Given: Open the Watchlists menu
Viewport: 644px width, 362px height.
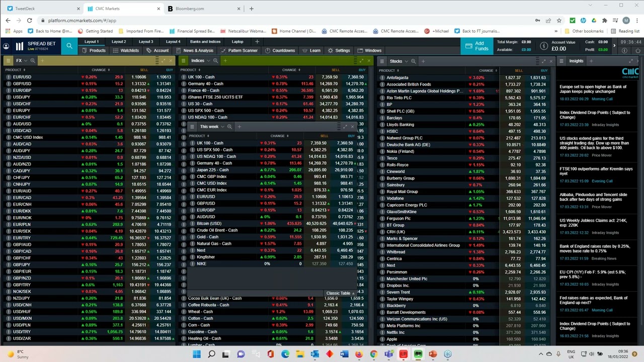Looking at the screenshot, I should (x=126, y=51).
